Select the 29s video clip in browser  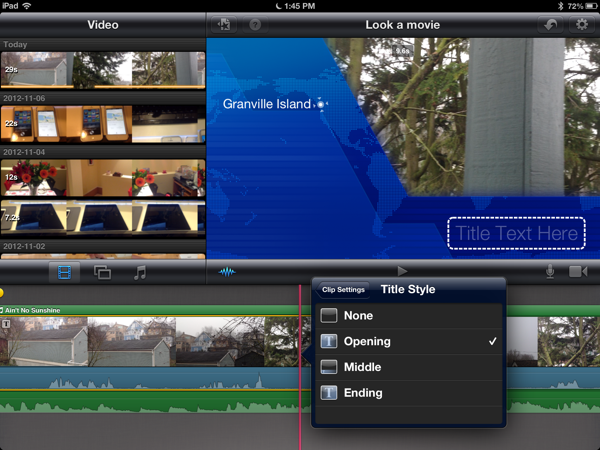(102, 69)
